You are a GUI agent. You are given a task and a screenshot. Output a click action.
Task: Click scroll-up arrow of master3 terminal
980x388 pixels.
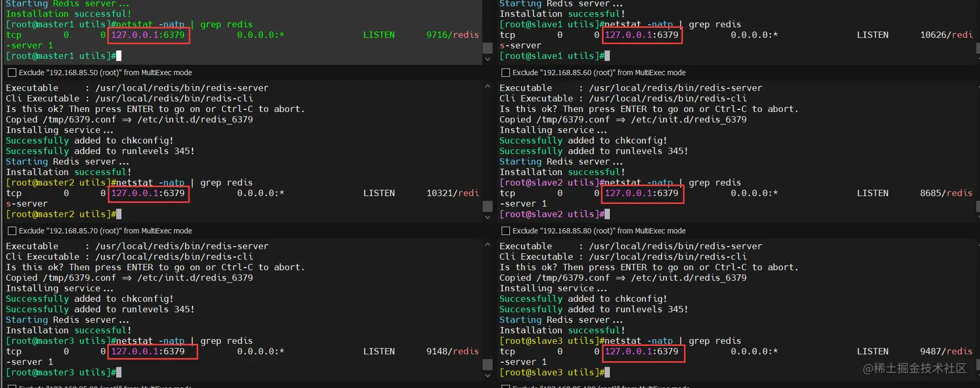pyautogui.click(x=487, y=245)
